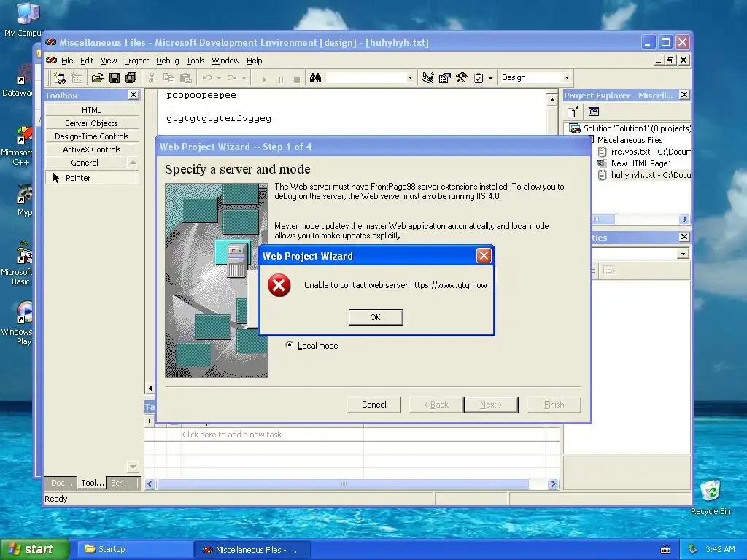Click the New Project toolbar icon

tap(60, 78)
